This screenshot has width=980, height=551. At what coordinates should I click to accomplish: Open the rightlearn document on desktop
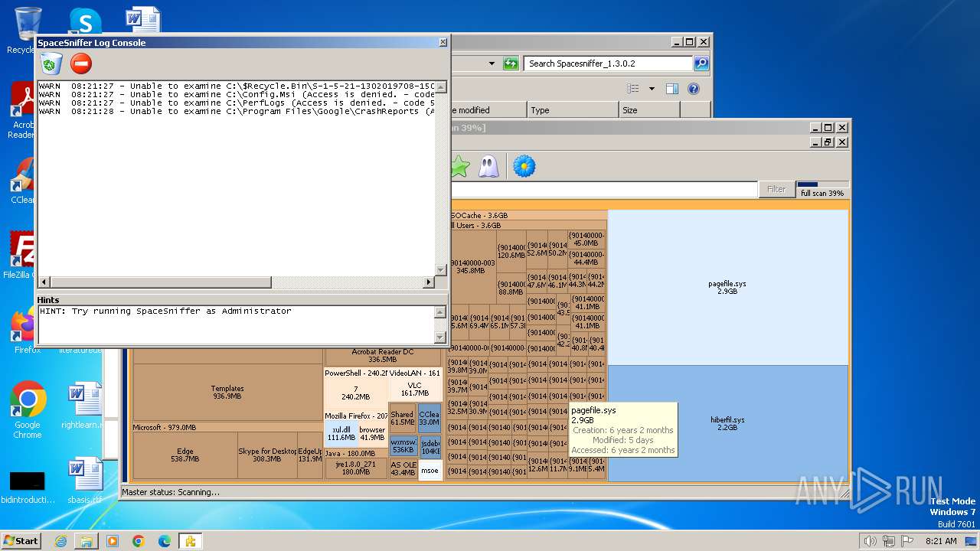85,406
